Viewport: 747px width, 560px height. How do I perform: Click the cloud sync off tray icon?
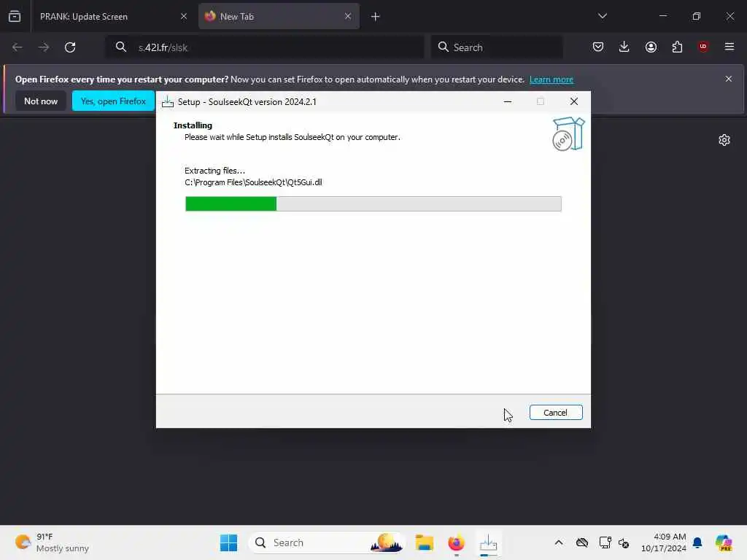(581, 542)
